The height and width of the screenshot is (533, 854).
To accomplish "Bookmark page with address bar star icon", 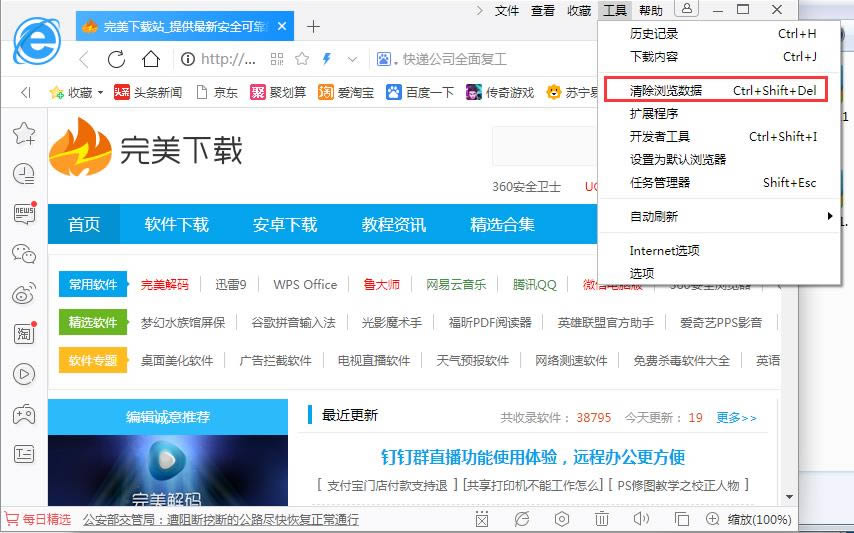I will coord(301,59).
